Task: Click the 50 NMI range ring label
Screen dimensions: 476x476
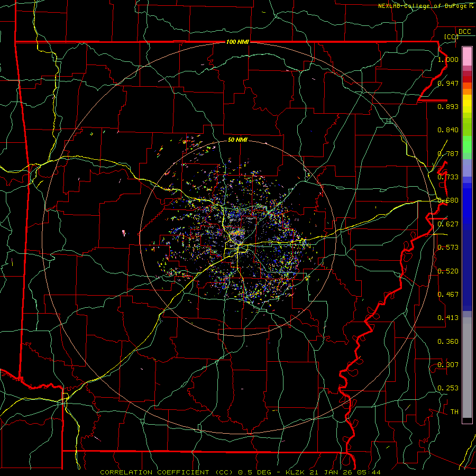Action: tap(237, 140)
